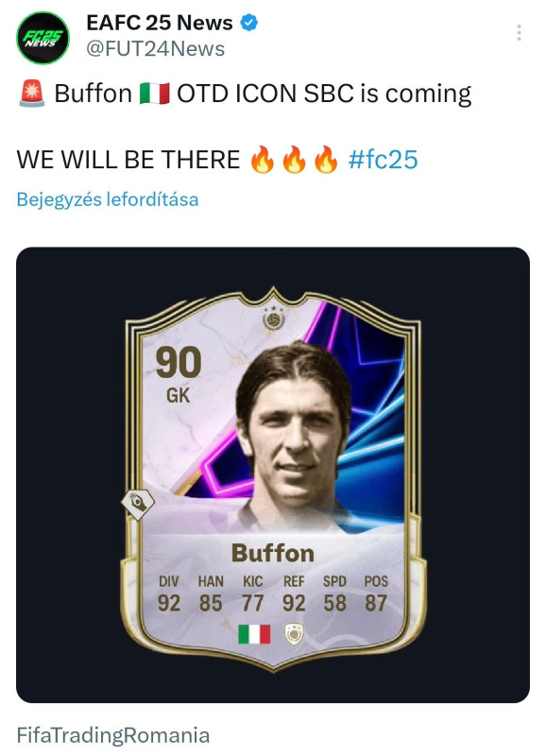Image resolution: width=546 pixels, height=756 pixels.
Task: Click the Icon badge beside card flag
Action: 294,634
